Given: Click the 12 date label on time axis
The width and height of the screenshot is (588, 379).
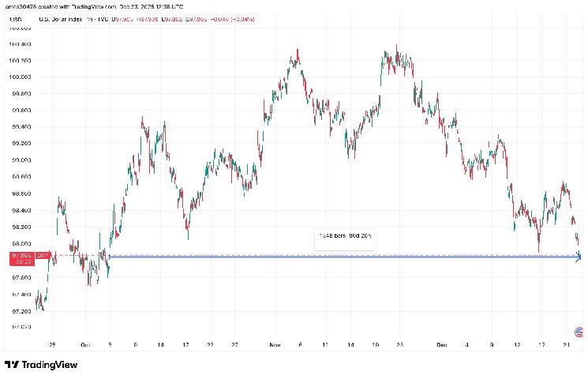Looking at the screenshot, I should 517,344.
